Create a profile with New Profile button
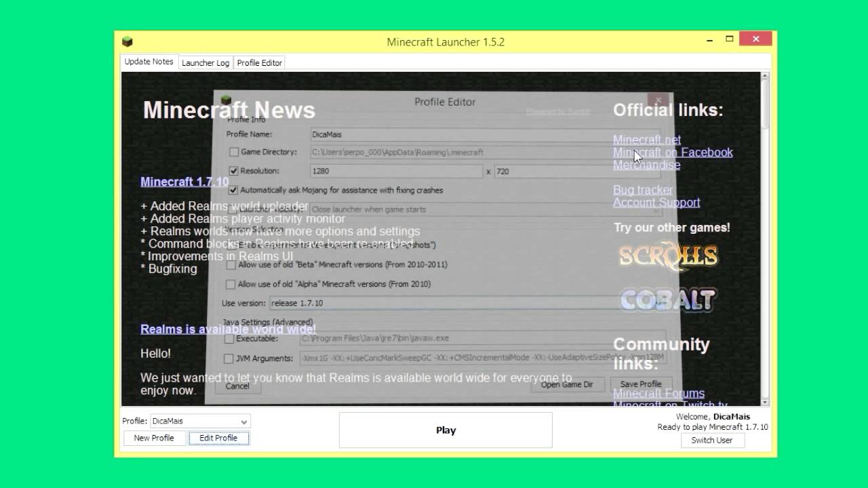This screenshot has width=868, height=488. (x=154, y=438)
